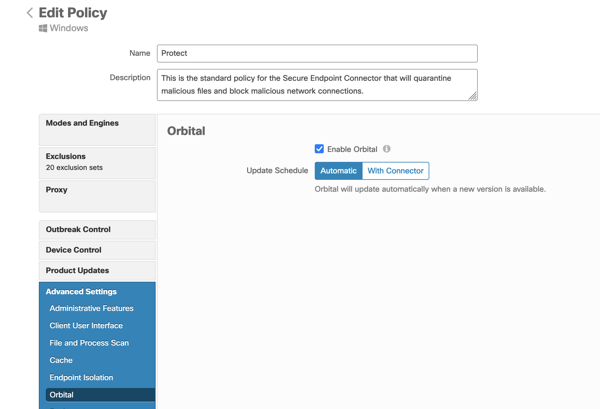Open Outbreak Control section

(x=97, y=230)
